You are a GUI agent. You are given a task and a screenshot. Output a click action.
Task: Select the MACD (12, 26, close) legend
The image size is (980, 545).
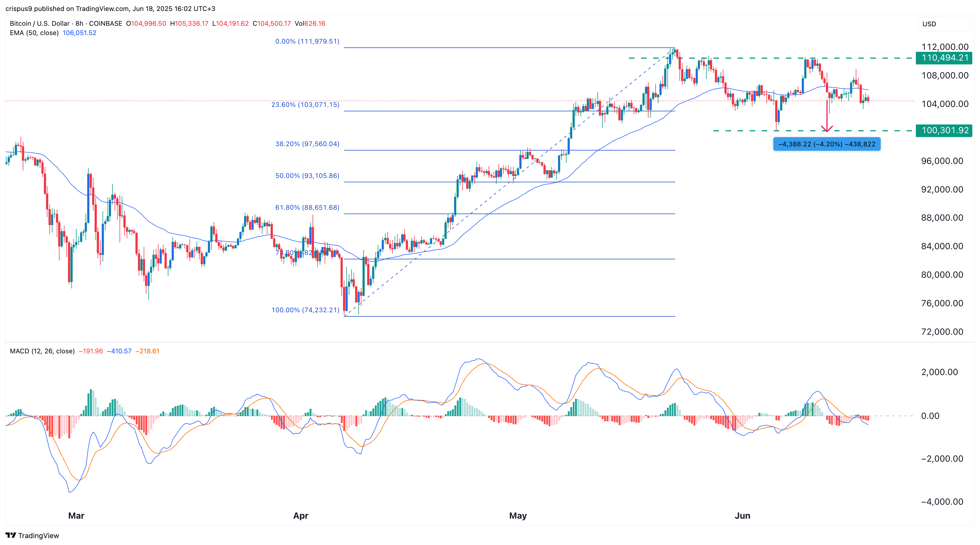click(42, 351)
